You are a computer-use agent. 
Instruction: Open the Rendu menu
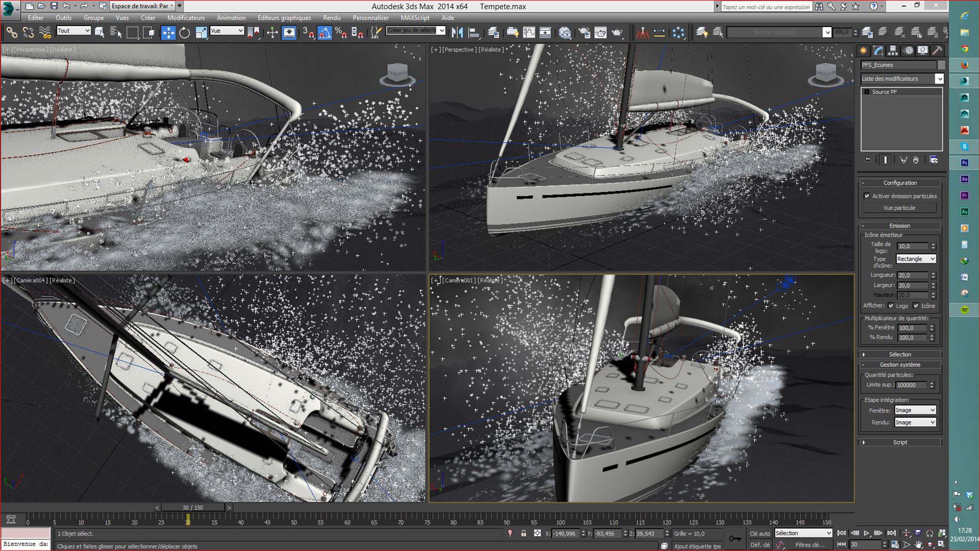click(x=331, y=17)
